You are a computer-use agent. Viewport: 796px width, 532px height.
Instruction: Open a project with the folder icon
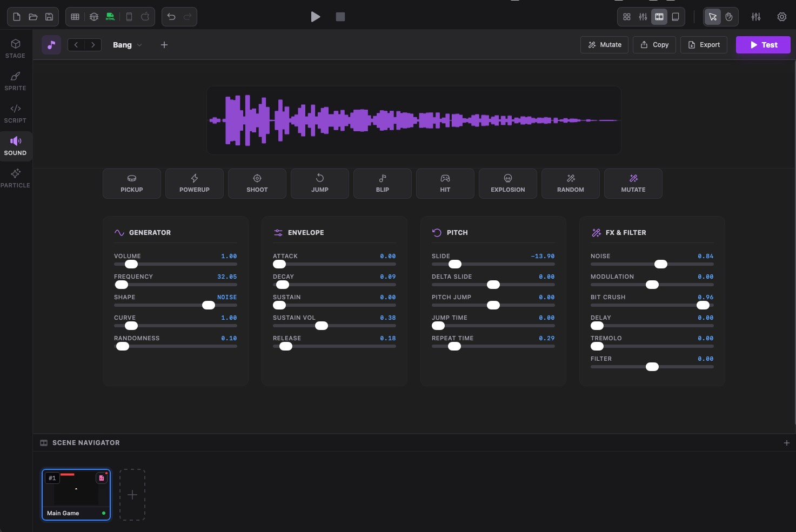[x=33, y=17]
